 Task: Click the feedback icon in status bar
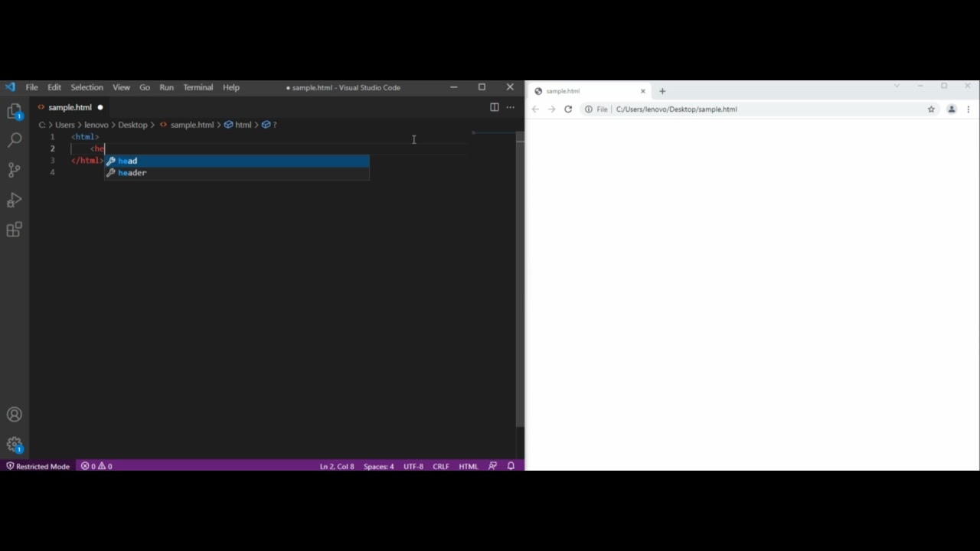(x=492, y=466)
